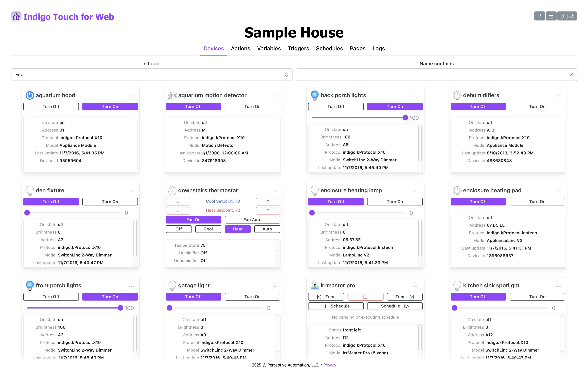Open the enclosure heating pad options menu
The image size is (588, 371).
tap(558, 191)
